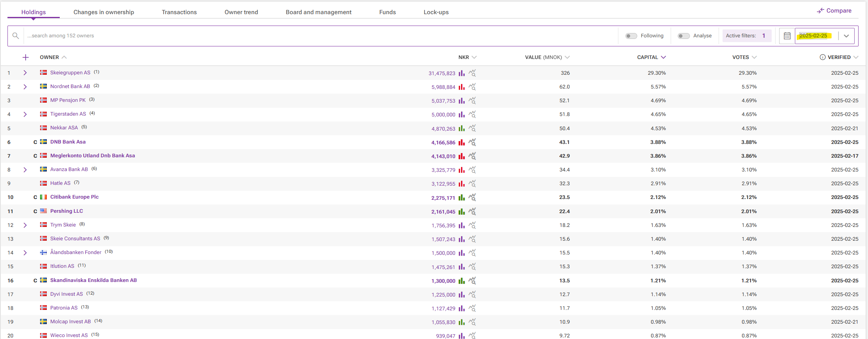
Task: Open the Citibank Europe Plc owner link
Action: (74, 197)
